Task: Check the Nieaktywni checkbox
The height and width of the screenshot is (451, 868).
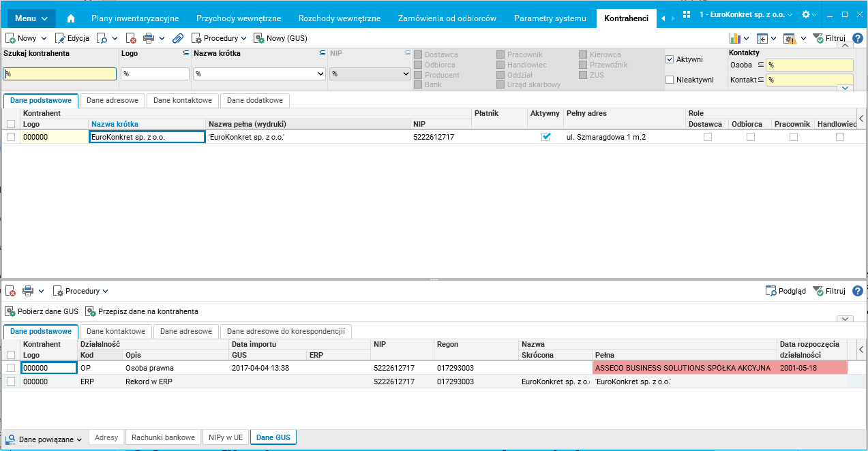Action: click(x=670, y=80)
